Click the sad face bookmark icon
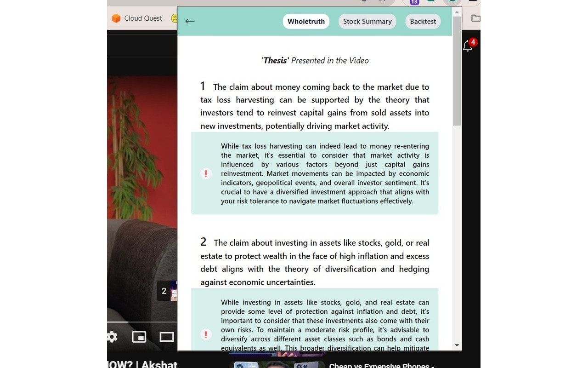Image resolution: width=588 pixels, height=368 pixels. tap(174, 18)
